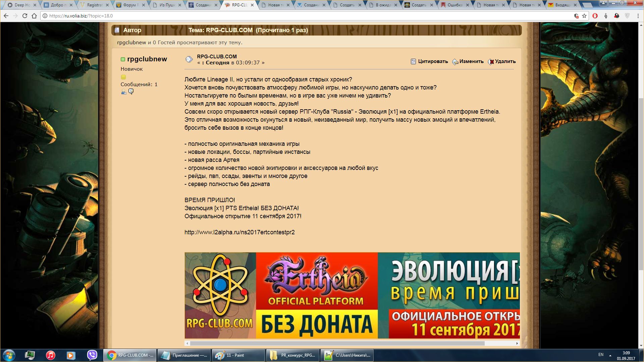Switch to the Ошибка browser tab

coord(455,5)
